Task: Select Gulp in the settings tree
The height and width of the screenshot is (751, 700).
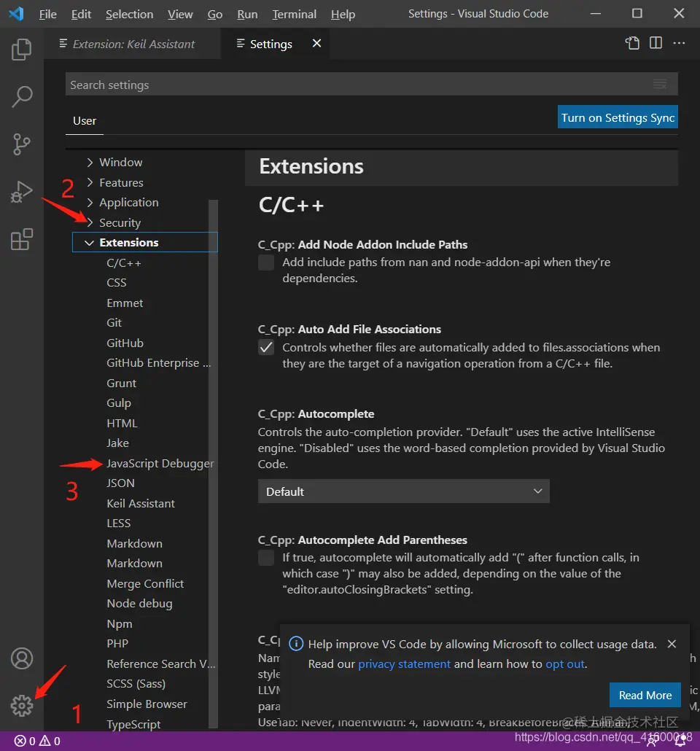Action: coord(119,403)
